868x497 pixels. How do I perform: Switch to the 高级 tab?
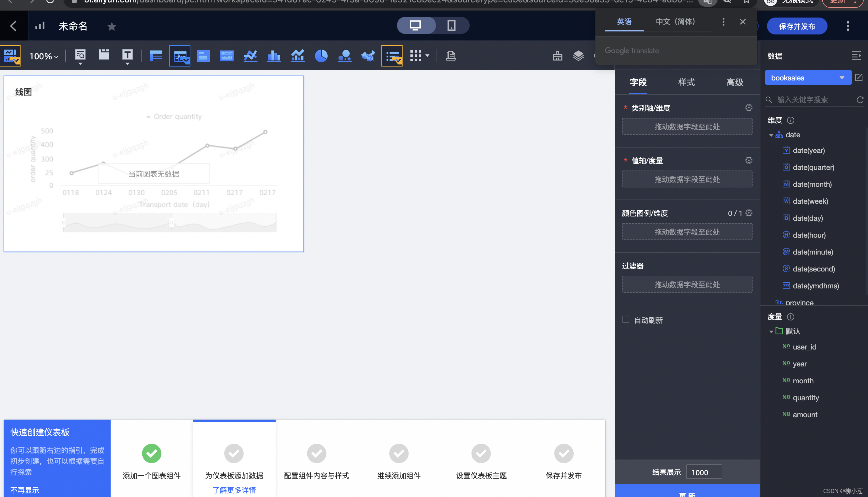(735, 82)
